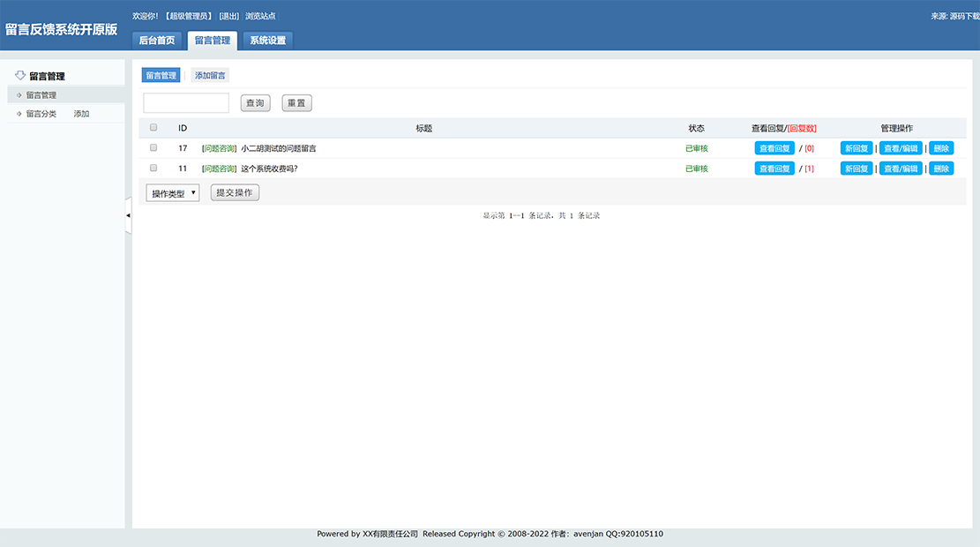The width and height of the screenshot is (980, 547).
Task: Click 新回复 for message ID 11
Action: pyautogui.click(x=857, y=169)
